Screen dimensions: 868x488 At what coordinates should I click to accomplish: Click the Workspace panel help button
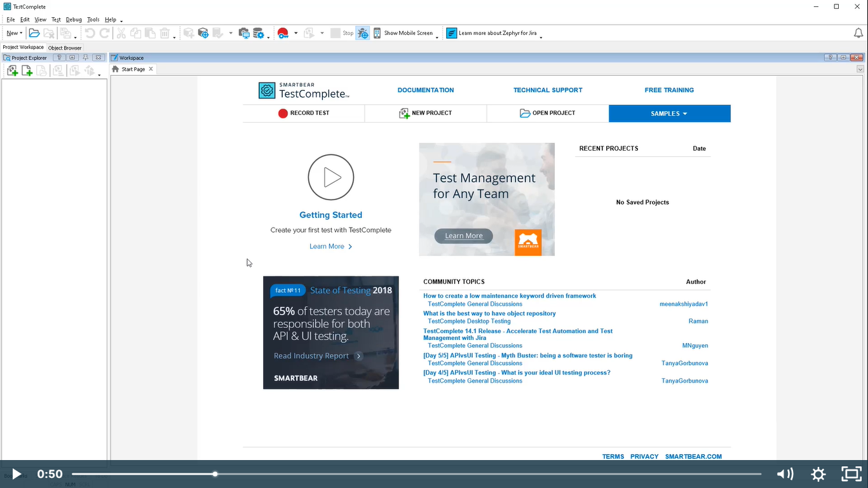[830, 58]
